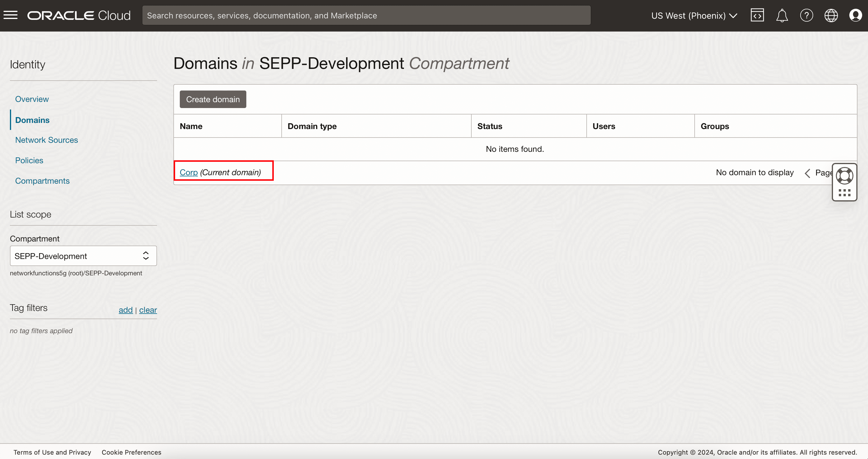Select Domains in the Identity sidebar
This screenshot has width=868, height=459.
pos(32,120)
